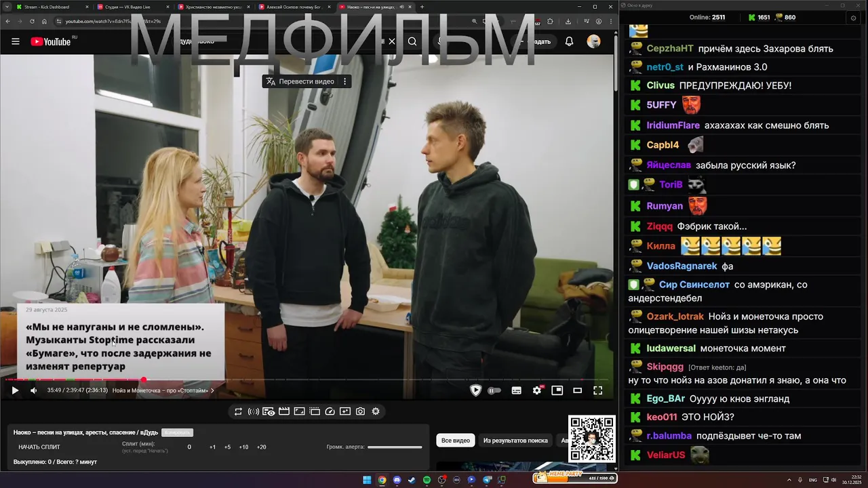The height and width of the screenshot is (488, 868).
Task: Click the expand-frame icon in extension toolbar
Action: pos(299,411)
